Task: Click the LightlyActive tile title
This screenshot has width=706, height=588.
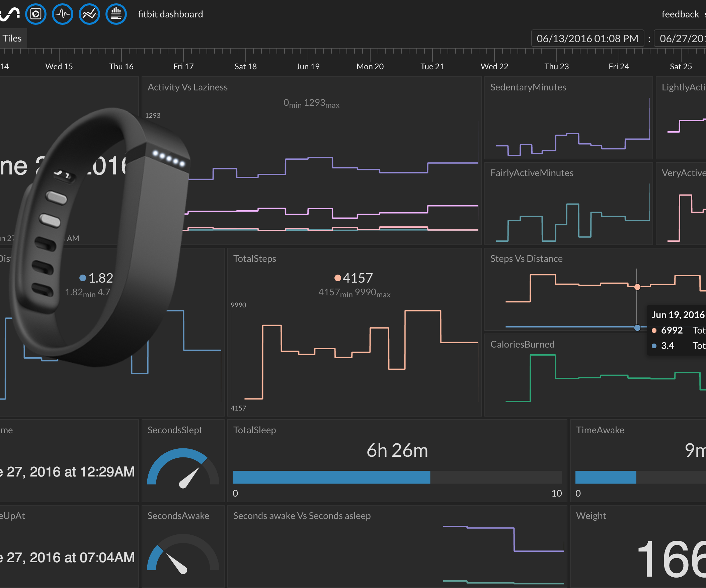Action: (684, 87)
